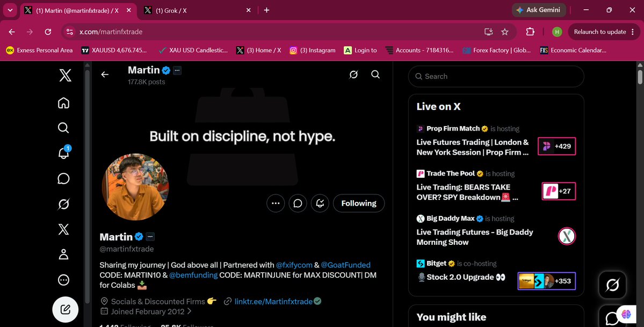Open (3) Home / X bookmark
Viewport: 644px width, 327px height.
259,50
